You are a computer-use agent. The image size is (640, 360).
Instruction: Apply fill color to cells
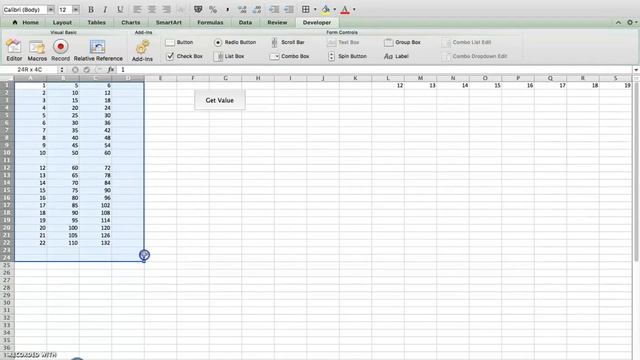pos(326,9)
